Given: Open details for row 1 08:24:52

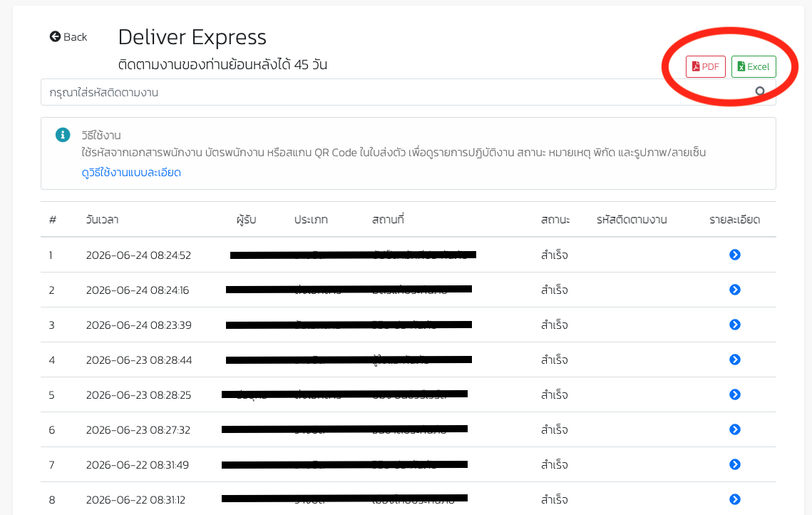Looking at the screenshot, I should [735, 255].
